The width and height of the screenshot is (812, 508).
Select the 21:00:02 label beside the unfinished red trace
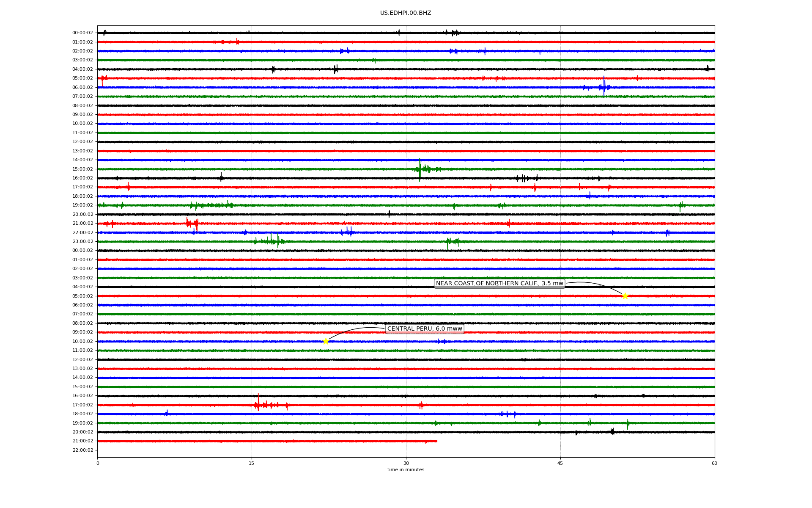83,441
